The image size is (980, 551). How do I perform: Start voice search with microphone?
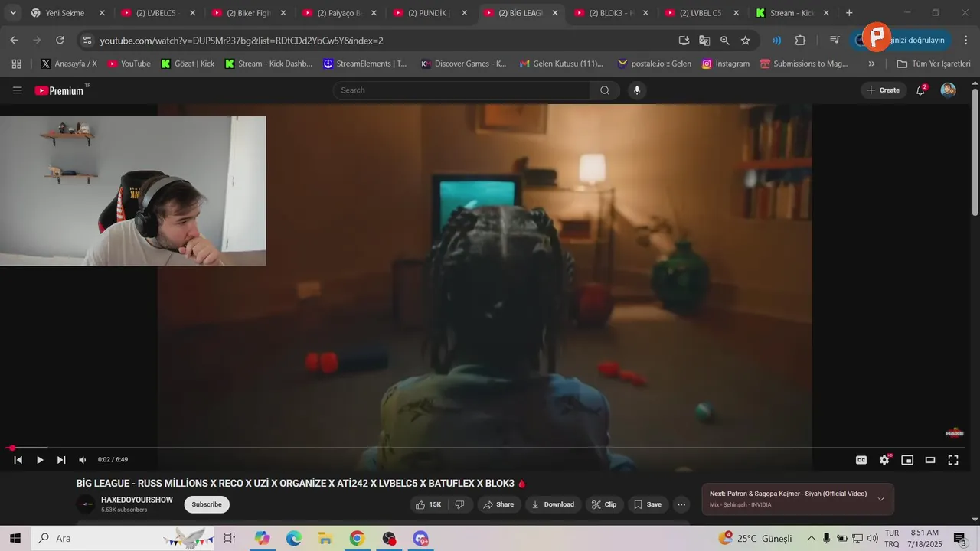636,90
